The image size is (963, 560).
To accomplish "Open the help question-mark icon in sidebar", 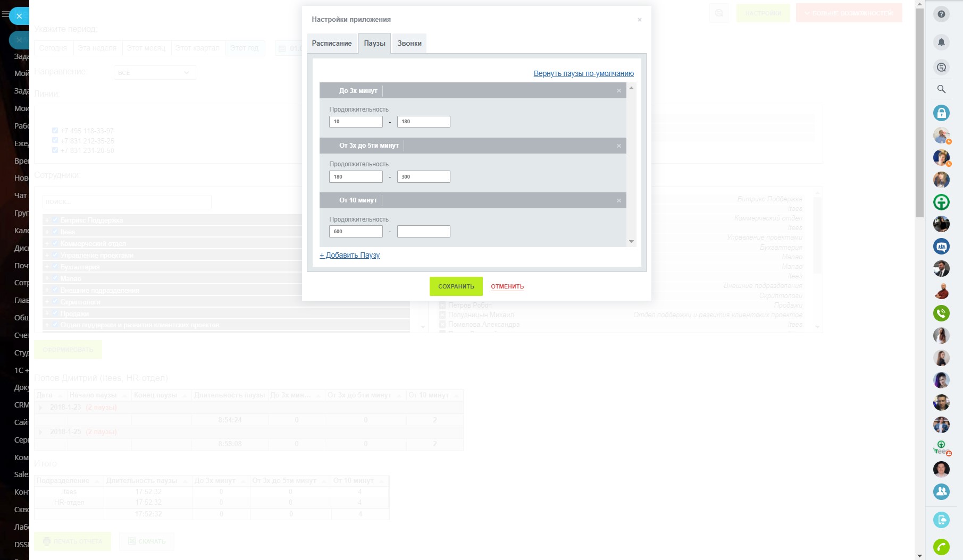I will pos(941,14).
